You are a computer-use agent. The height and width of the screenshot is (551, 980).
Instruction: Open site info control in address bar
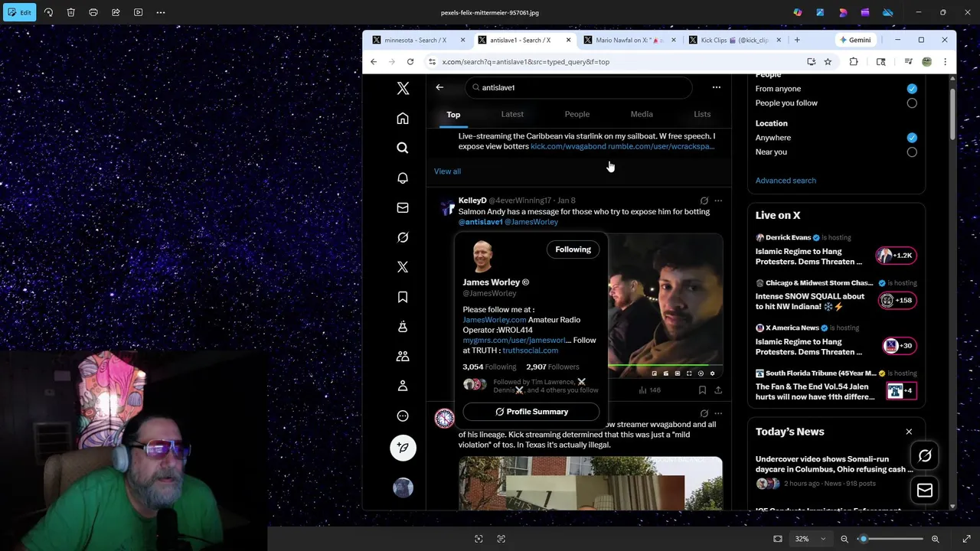point(432,62)
